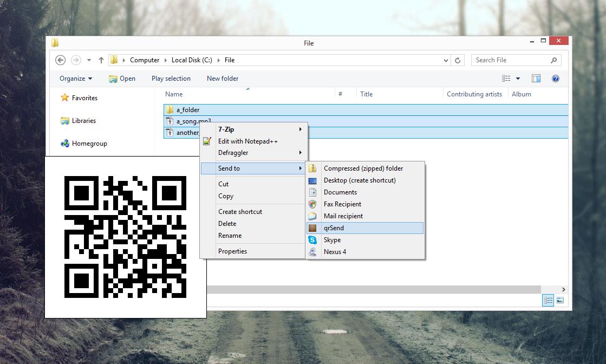Click the qrSend icon in Send to submenu
606x364 pixels.
tap(312, 228)
